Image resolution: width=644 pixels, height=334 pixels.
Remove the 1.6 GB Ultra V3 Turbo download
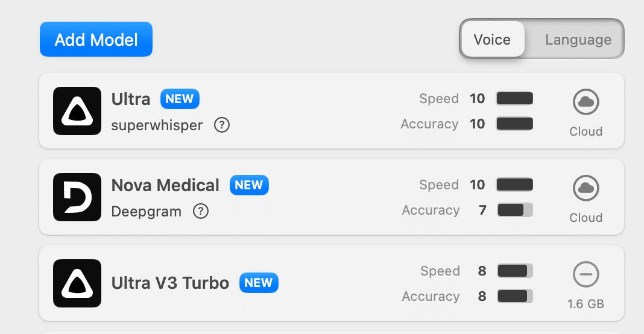click(x=586, y=276)
